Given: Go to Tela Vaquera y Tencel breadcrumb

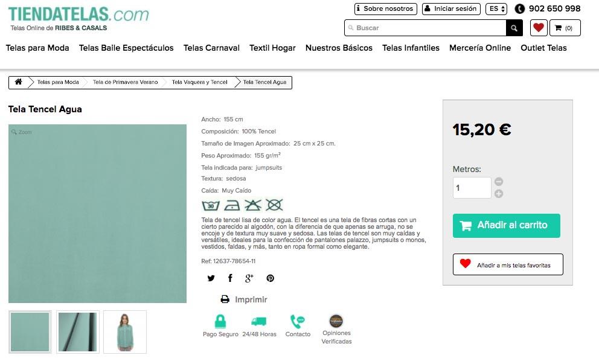Looking at the screenshot, I should click(x=199, y=82).
